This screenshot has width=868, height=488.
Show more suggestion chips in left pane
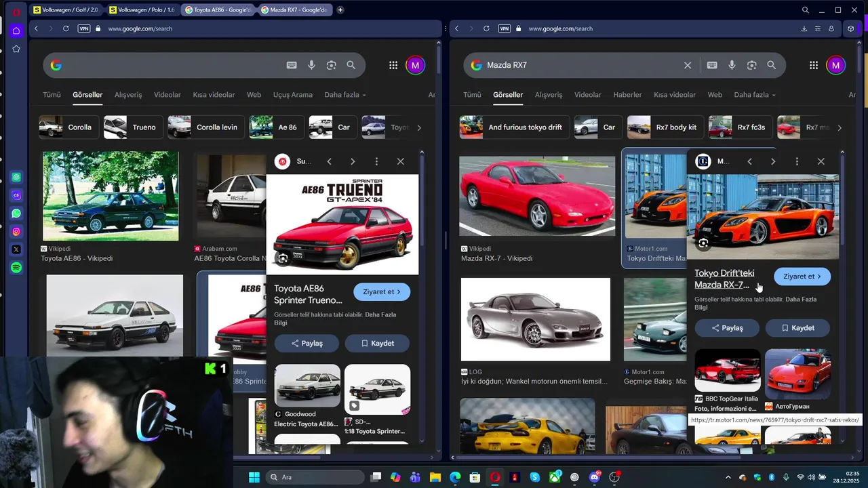point(419,127)
